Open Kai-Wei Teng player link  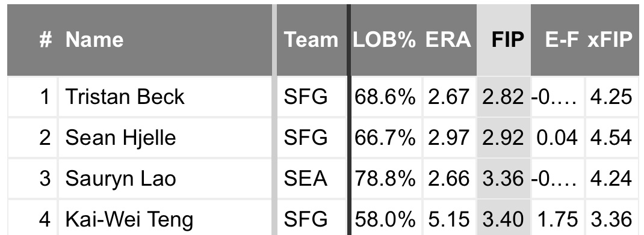(x=129, y=219)
